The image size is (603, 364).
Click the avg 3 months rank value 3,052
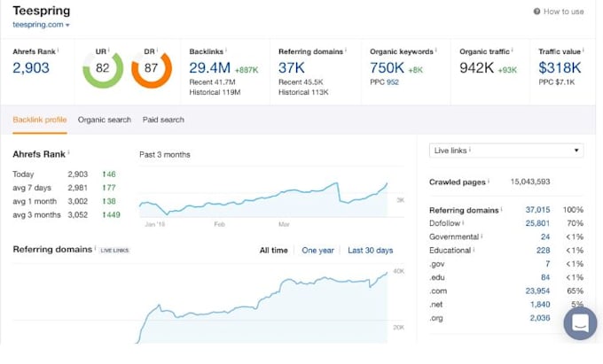coord(78,215)
